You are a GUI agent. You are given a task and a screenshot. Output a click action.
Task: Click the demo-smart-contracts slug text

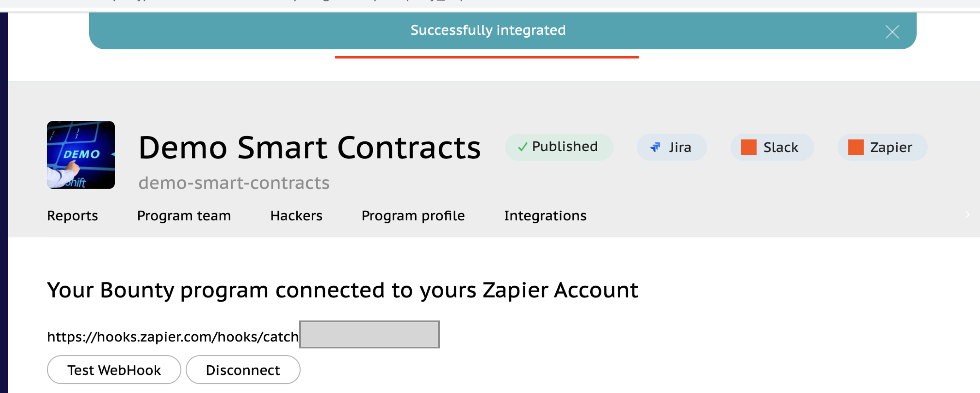pos(233,183)
